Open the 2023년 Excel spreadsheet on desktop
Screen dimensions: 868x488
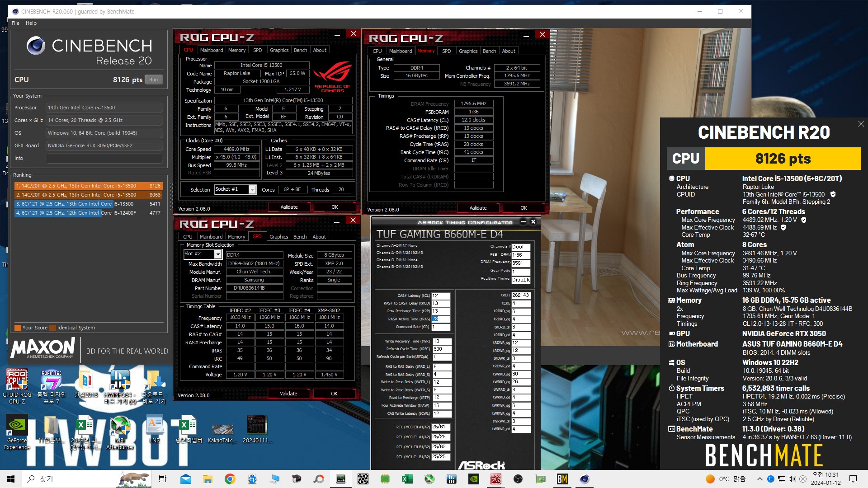[86, 432]
